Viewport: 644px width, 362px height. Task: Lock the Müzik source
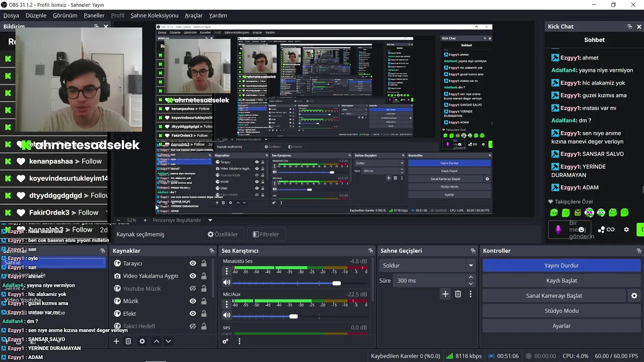point(204,301)
